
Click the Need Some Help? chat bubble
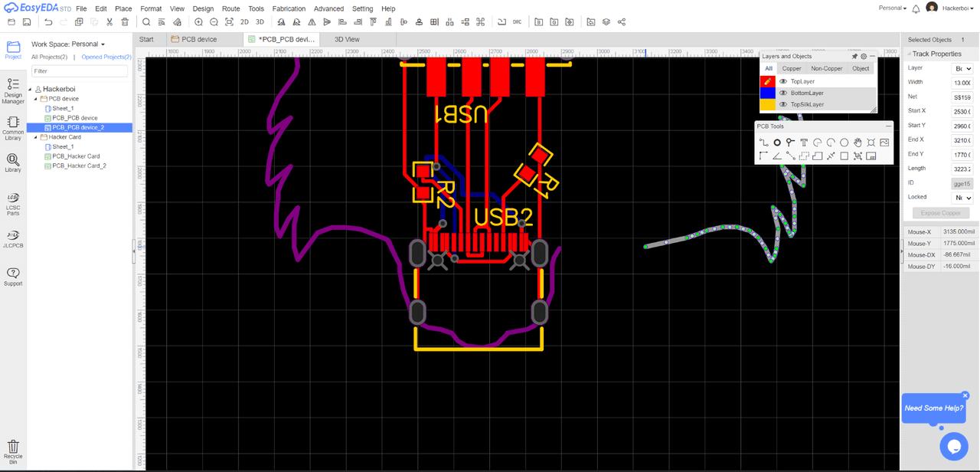click(933, 408)
